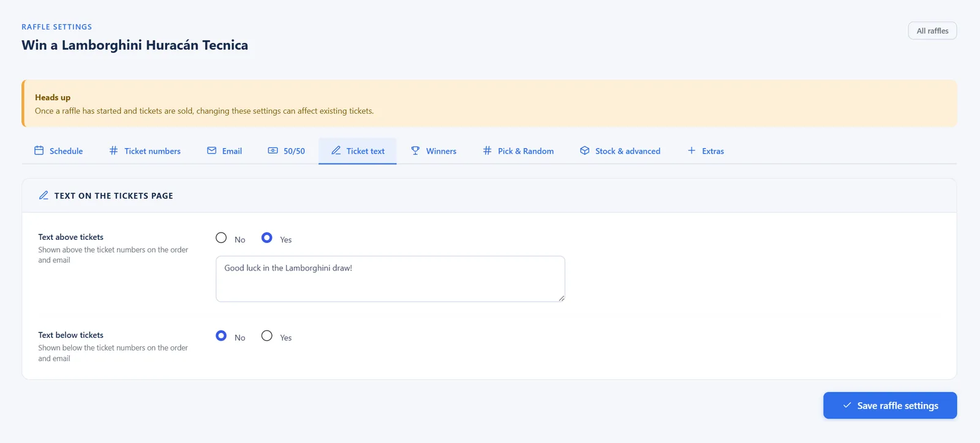Screen dimensions: 980x443
Task: Click the "Shown above the ticket numbers" description
Action: (113, 255)
